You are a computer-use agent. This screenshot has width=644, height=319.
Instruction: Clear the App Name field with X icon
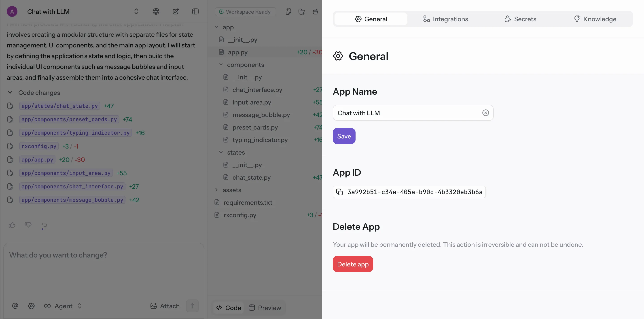click(x=485, y=113)
